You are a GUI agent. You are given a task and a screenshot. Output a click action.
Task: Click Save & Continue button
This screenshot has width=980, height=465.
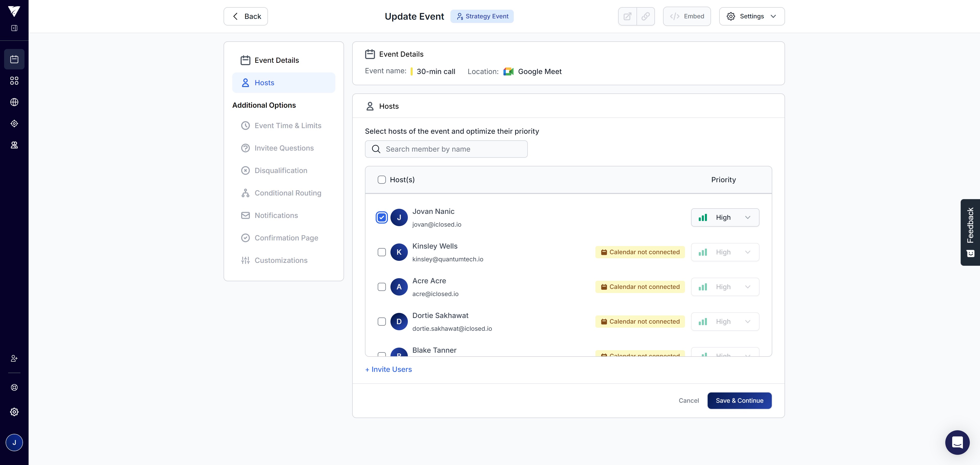739,400
